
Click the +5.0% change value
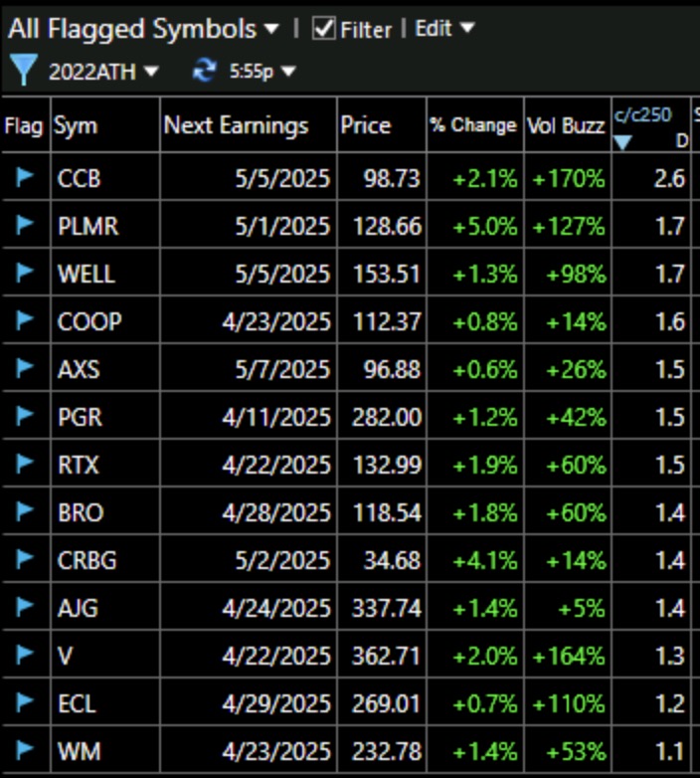click(485, 226)
